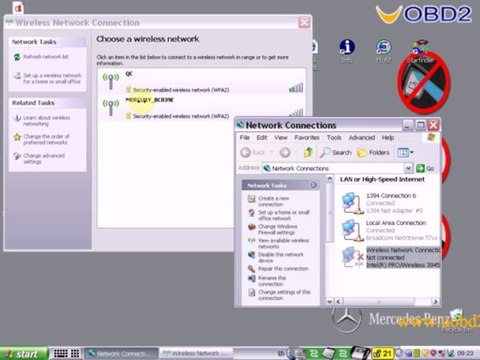This screenshot has width=480, height=360.
Task: Open the Help menu in Network Connections
Action: [388, 137]
